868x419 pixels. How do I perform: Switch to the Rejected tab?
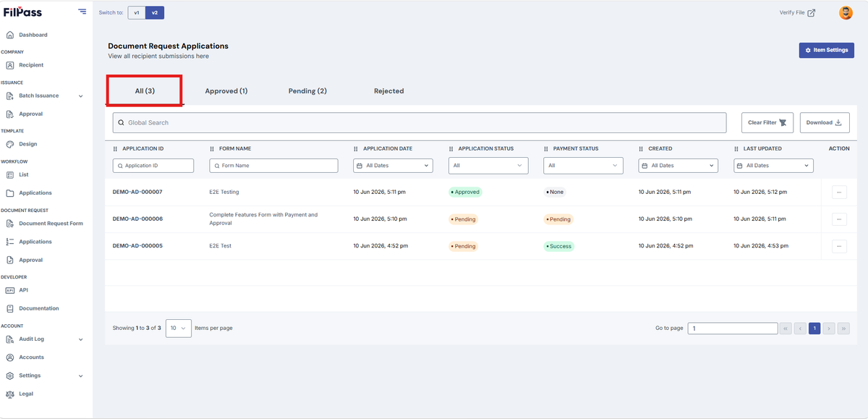[388, 91]
